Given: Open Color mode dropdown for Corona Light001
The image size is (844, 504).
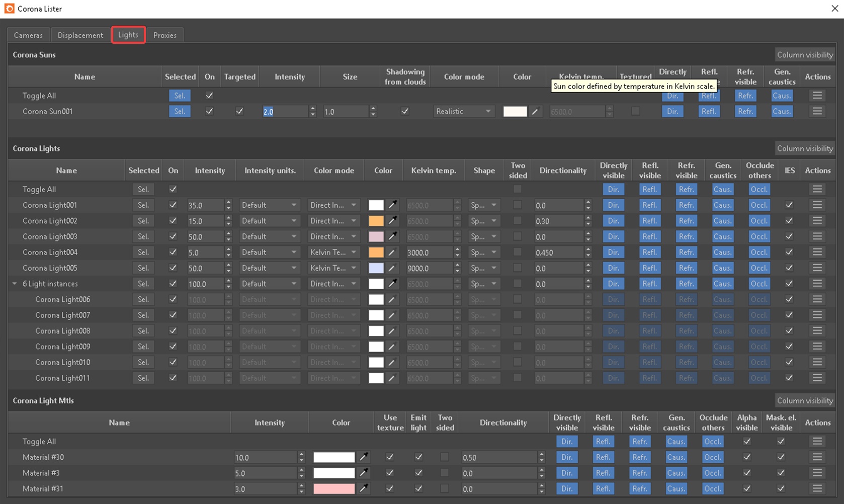Looking at the screenshot, I should [x=333, y=205].
